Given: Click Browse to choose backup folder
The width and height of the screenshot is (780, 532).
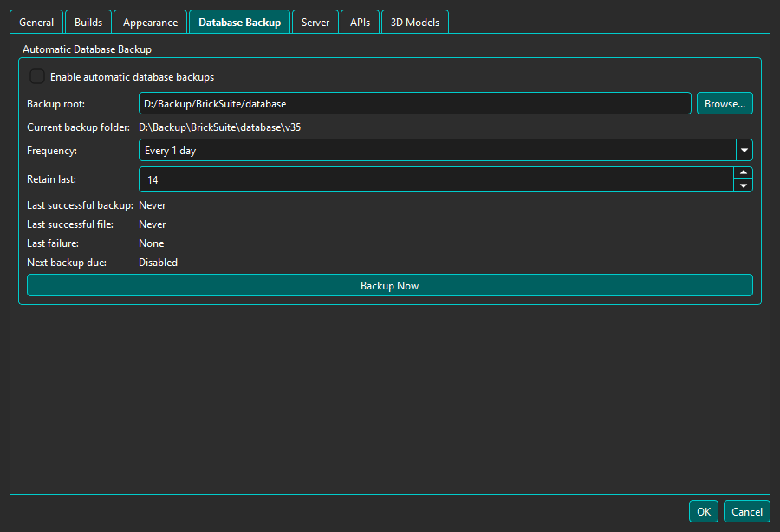Looking at the screenshot, I should 725,103.
